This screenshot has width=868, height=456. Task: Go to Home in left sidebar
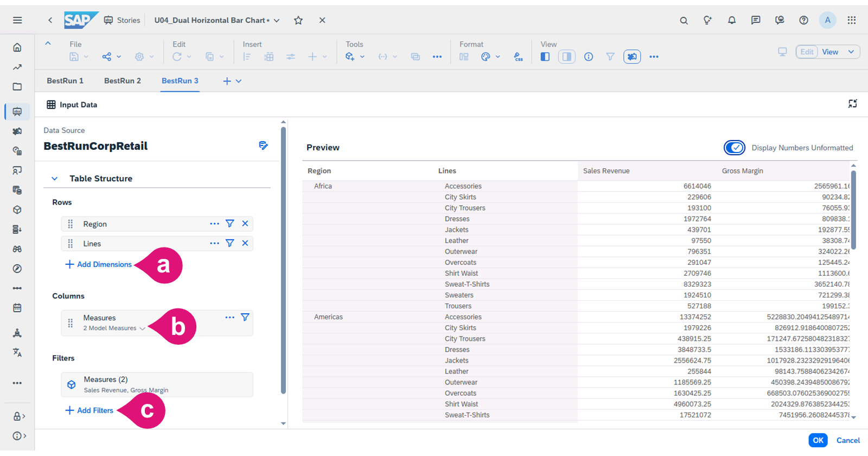(17, 48)
